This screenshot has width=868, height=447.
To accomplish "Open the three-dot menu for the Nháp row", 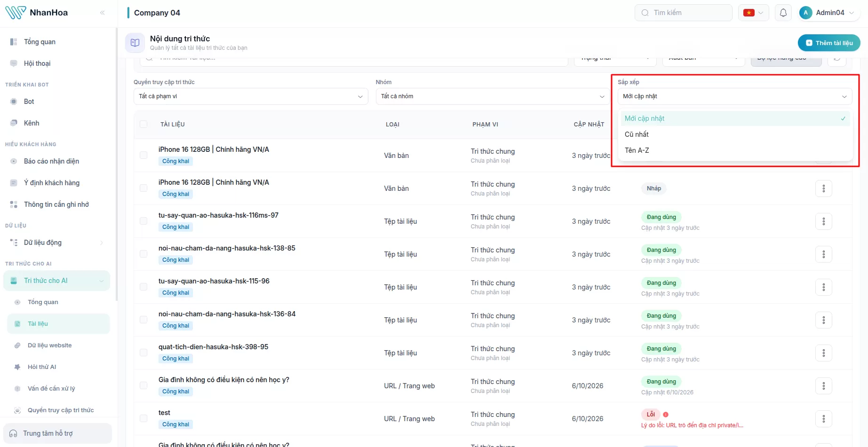I will click(823, 188).
